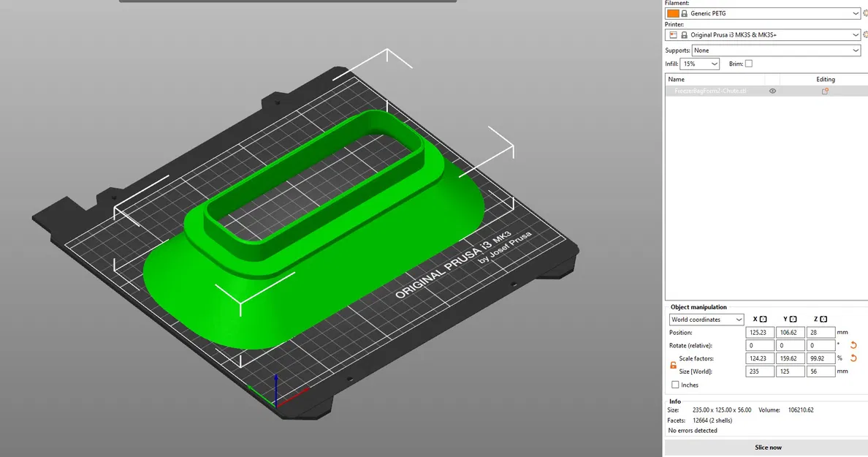Click the Scale factor Z field 99.92
This screenshot has height=457, width=868.
821,358
